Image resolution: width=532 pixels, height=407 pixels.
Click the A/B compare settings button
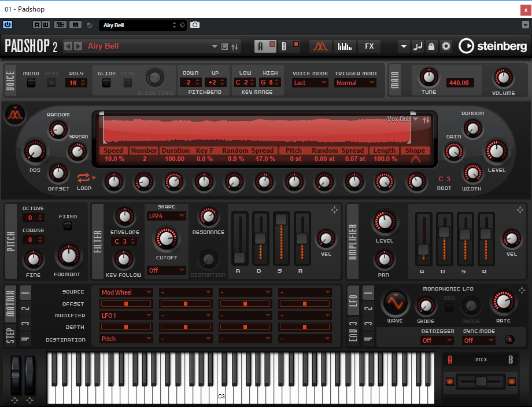(x=60, y=25)
